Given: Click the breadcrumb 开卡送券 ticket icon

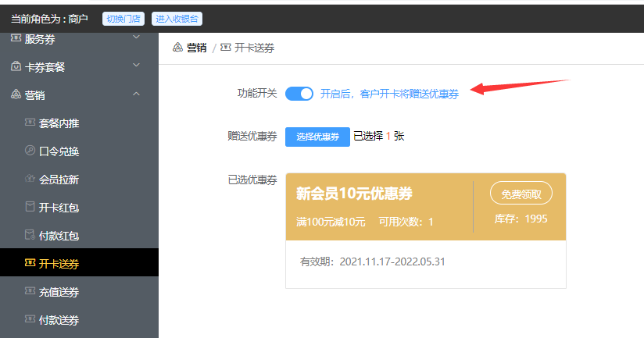Looking at the screenshot, I should tap(226, 47).
